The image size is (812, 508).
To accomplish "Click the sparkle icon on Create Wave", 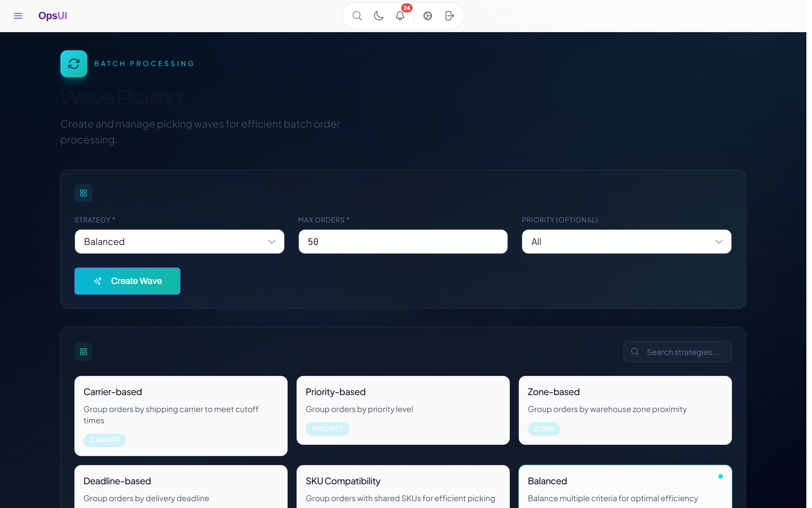I will point(98,281).
